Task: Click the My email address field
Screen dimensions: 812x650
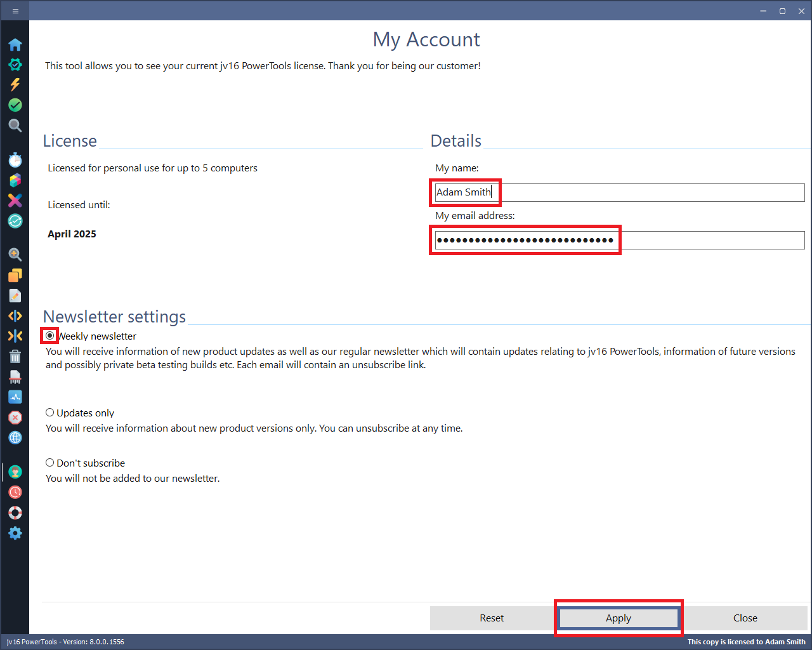Action: [619, 240]
